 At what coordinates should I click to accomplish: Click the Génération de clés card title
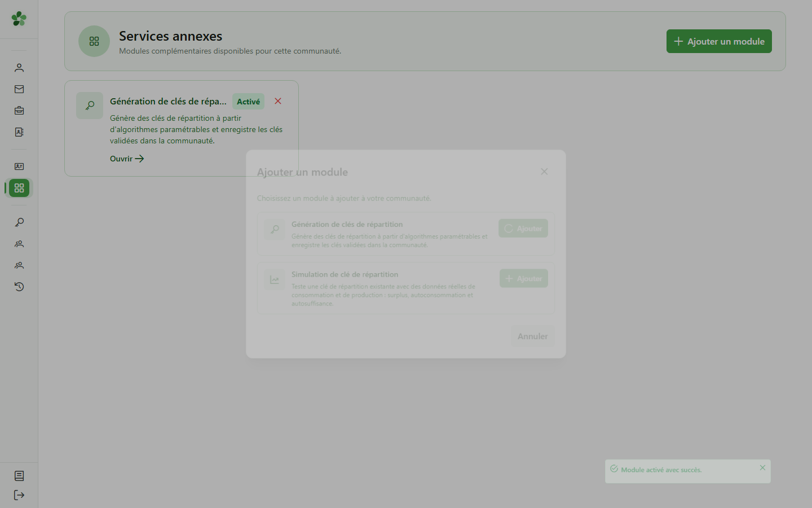coord(168,101)
